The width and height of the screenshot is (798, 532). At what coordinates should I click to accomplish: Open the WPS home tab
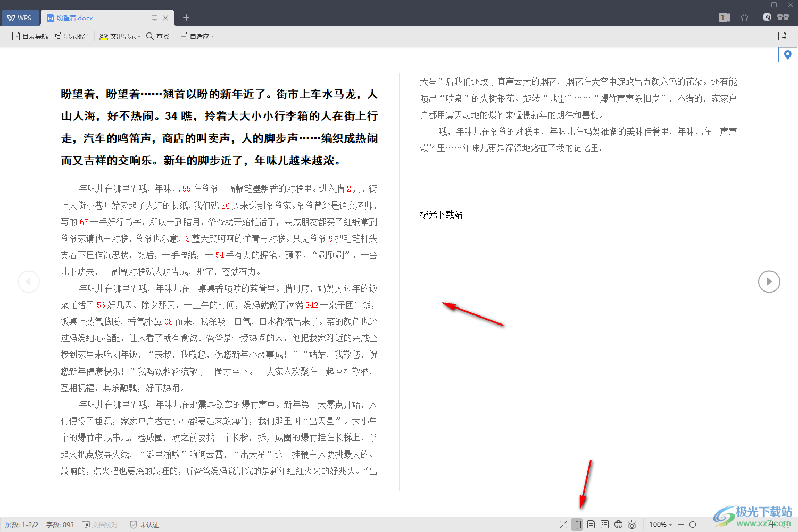point(20,18)
